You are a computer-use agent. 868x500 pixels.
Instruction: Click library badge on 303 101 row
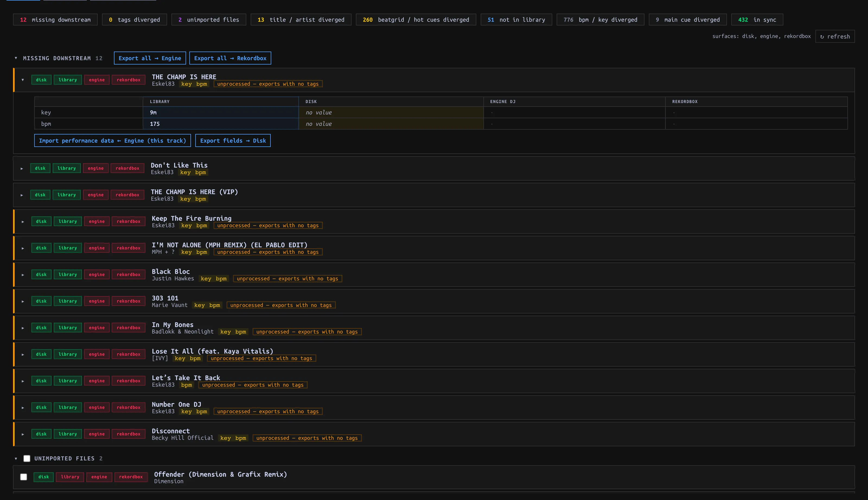(68, 301)
